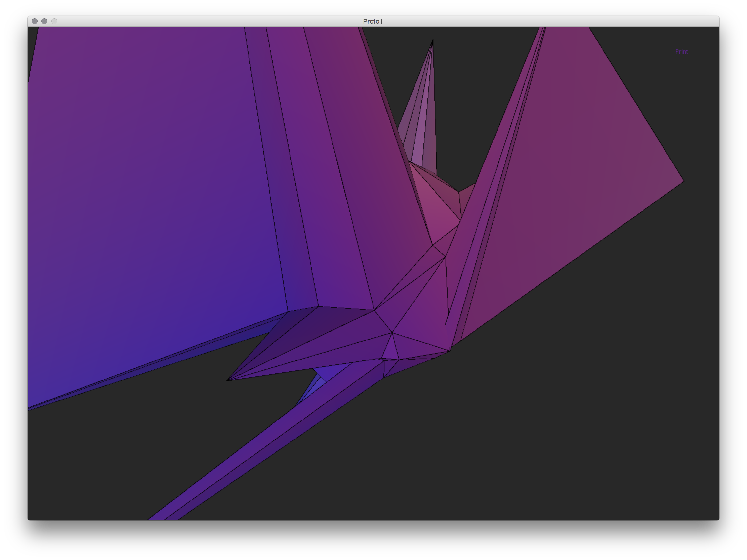The height and width of the screenshot is (560, 747).
Task: Close the Proto1 window
Action: [x=34, y=21]
